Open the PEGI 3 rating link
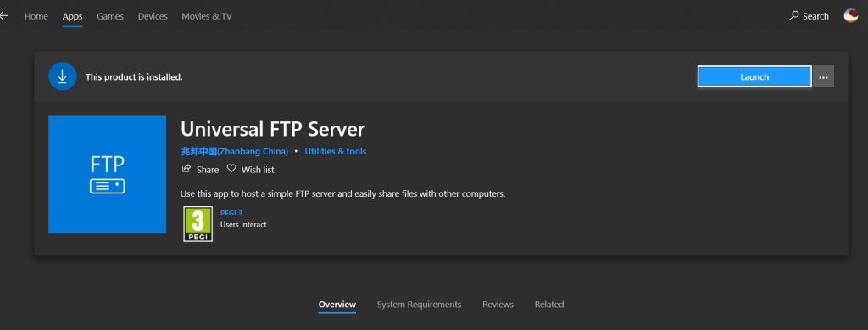Viewport: 868px width, 330px height. coord(231,213)
